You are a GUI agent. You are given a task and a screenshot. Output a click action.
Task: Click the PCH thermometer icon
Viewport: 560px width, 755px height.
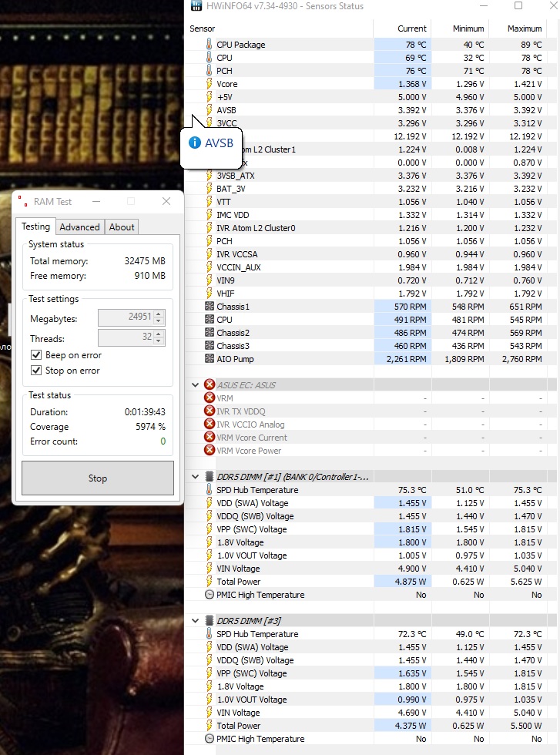pos(209,70)
